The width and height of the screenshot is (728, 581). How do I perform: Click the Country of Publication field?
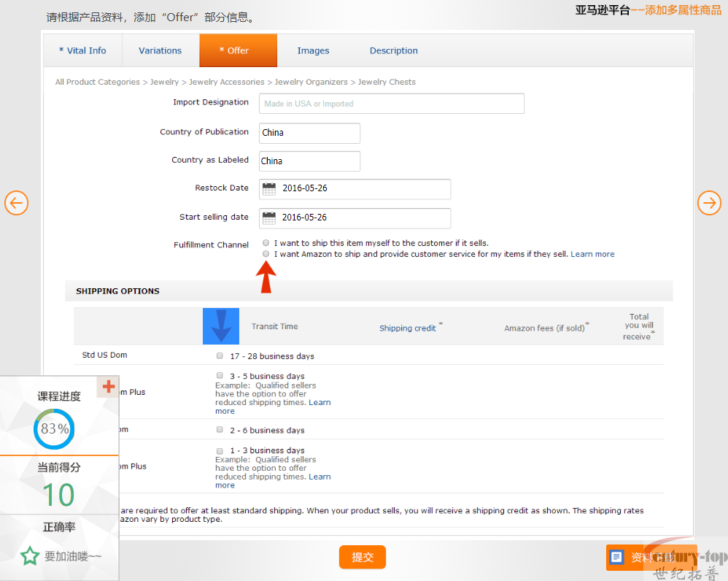tap(309, 133)
